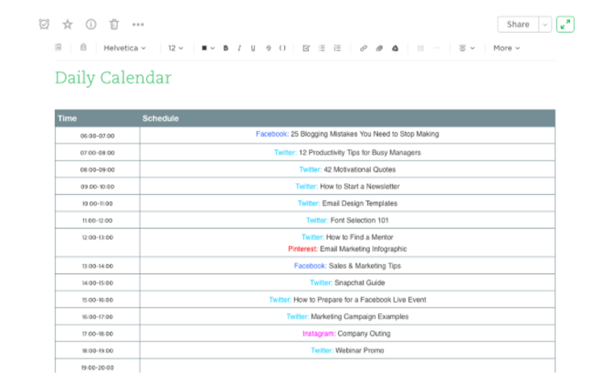This screenshot has width=602, height=389.
Task: Click the 10:00-11:00 time cell
Action: [98, 203]
